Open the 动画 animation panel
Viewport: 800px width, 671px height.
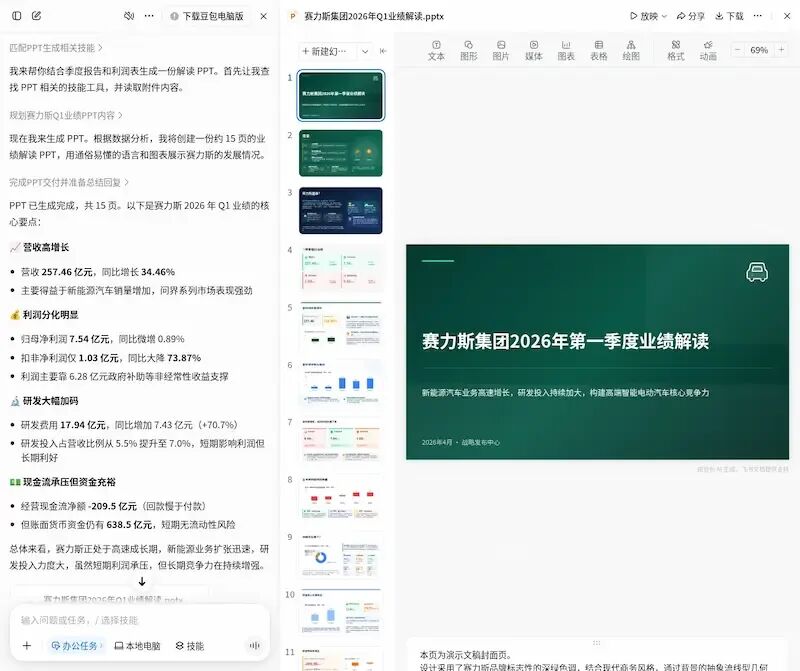coord(708,50)
